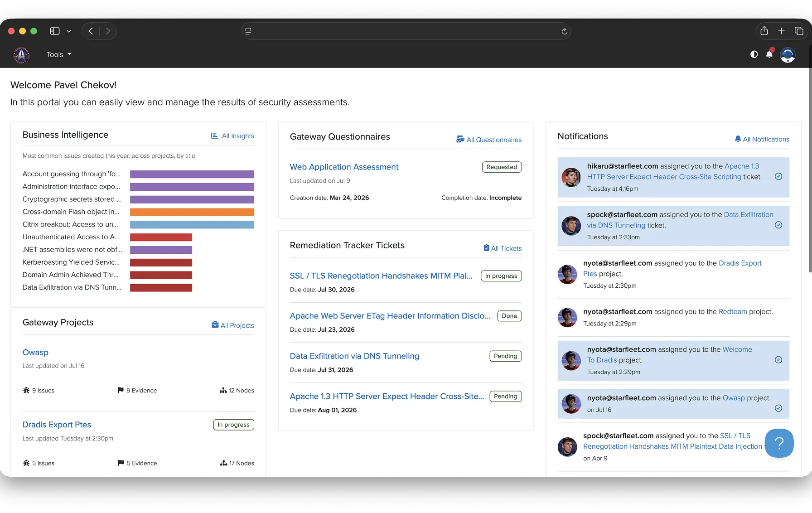Screen dimensions: 812x513
Task: Click the orange Cross-domain Flash bar
Action: point(192,212)
